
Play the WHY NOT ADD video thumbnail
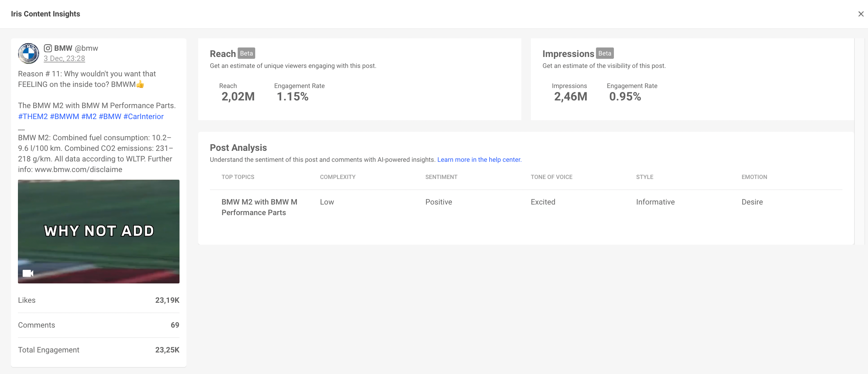[99, 231]
